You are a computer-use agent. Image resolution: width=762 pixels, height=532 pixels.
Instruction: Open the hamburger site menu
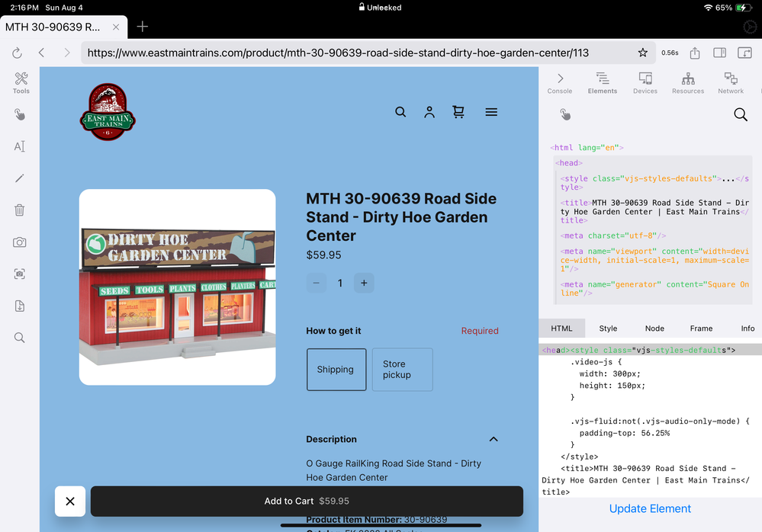pos(491,112)
